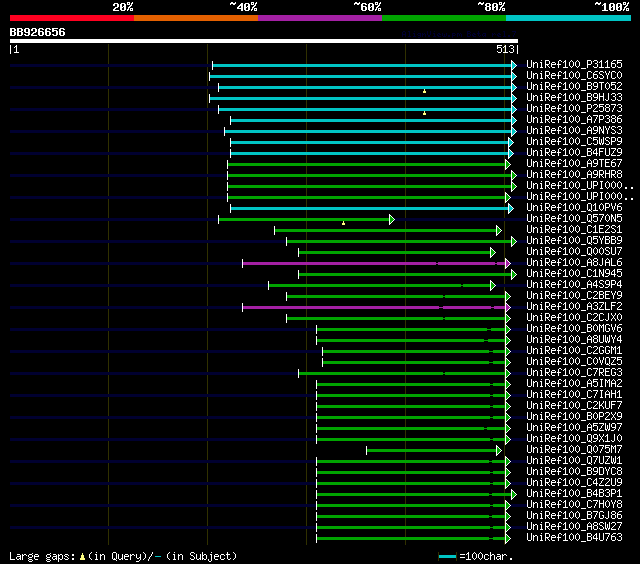Open the UniRef100_B9T052 hit label
The height and width of the screenshot is (564, 640).
pyautogui.click(x=574, y=87)
